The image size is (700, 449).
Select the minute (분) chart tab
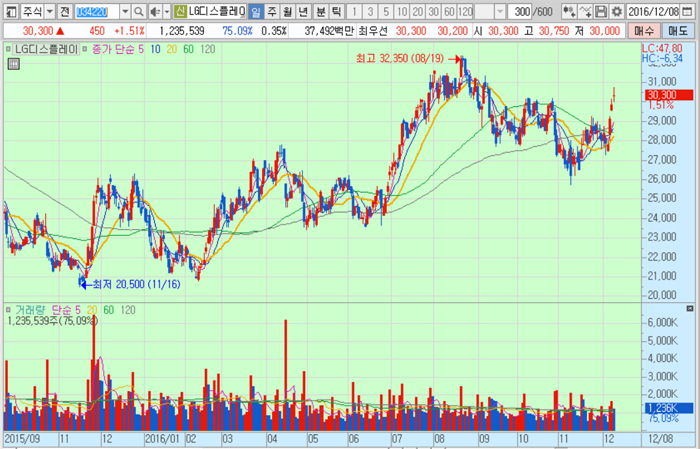pyautogui.click(x=320, y=10)
